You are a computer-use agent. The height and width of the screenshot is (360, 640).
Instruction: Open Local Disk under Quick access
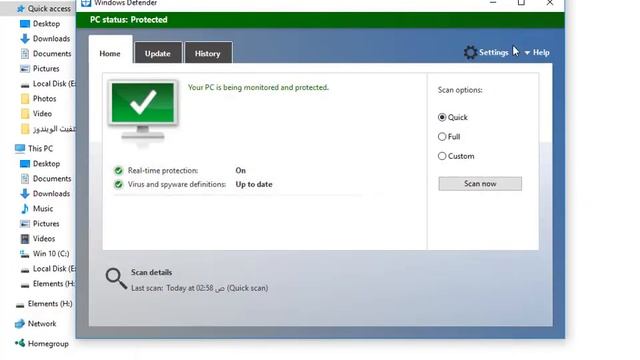(47, 84)
